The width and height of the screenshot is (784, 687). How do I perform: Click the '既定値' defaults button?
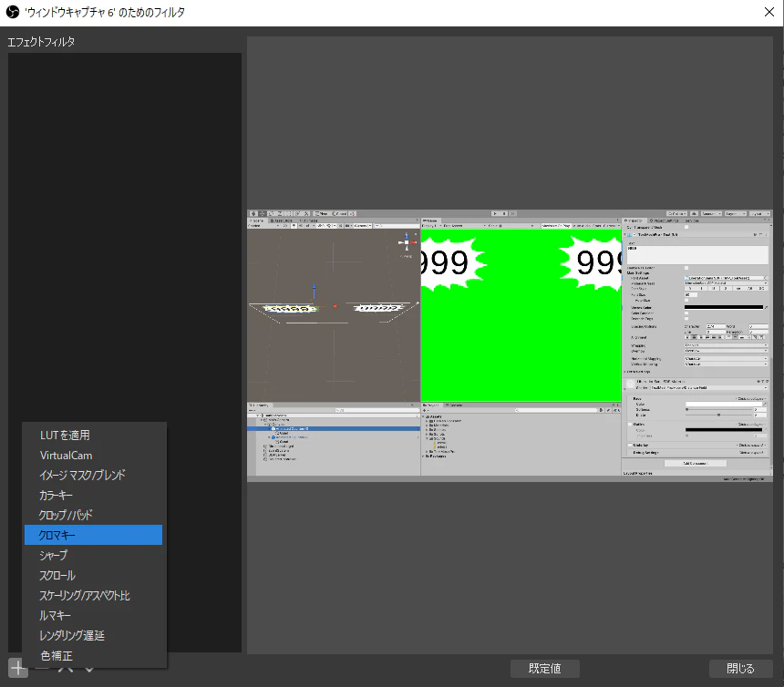pyautogui.click(x=545, y=669)
